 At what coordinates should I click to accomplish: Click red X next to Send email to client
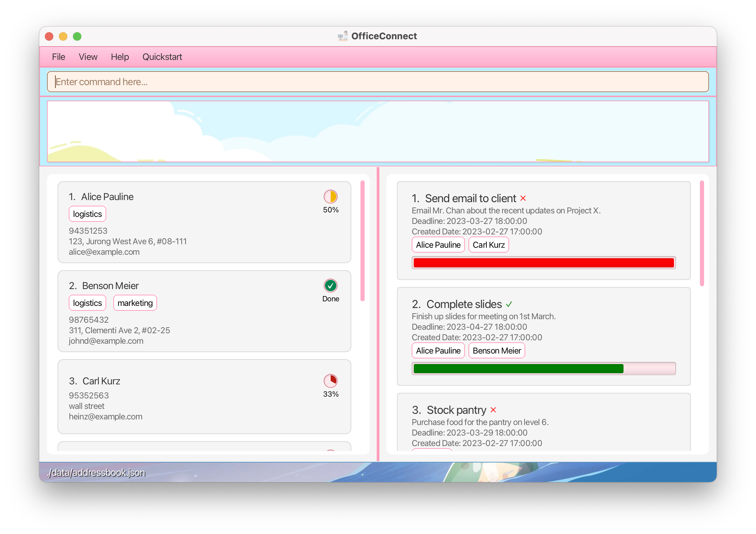tap(523, 198)
